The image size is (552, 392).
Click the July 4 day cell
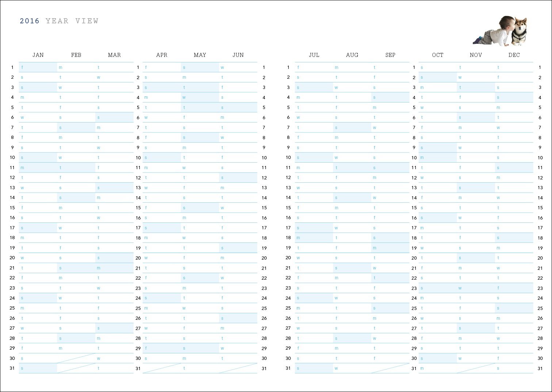tap(314, 97)
